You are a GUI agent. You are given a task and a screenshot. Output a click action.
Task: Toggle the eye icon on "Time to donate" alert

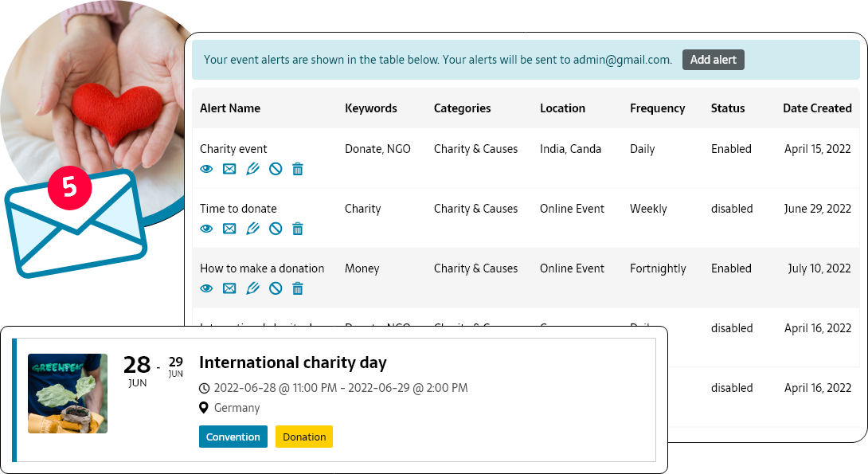(206, 229)
